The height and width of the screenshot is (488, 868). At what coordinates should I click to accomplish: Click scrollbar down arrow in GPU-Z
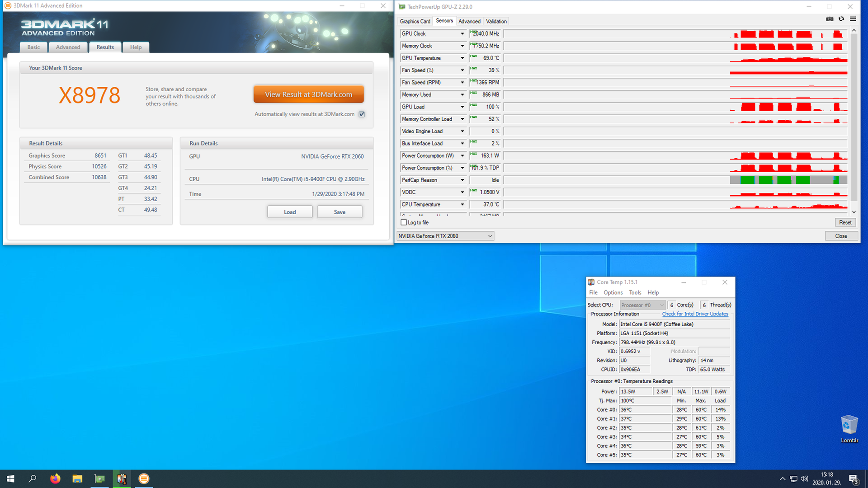[854, 212]
